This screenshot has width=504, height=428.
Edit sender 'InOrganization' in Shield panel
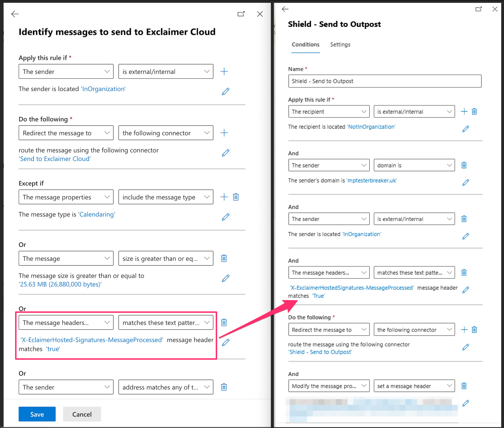tap(465, 236)
